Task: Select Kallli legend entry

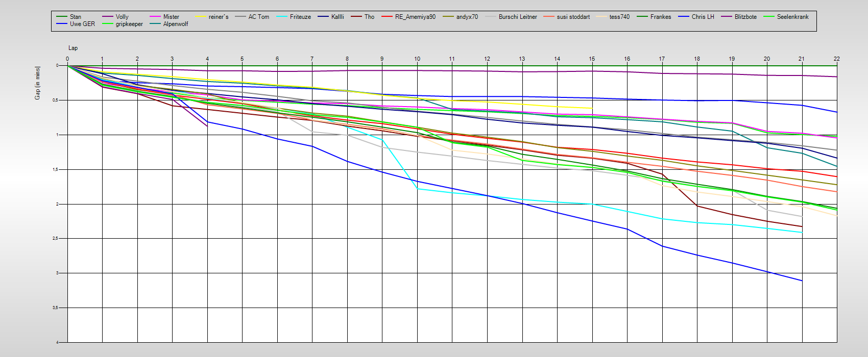Action: pyautogui.click(x=337, y=17)
